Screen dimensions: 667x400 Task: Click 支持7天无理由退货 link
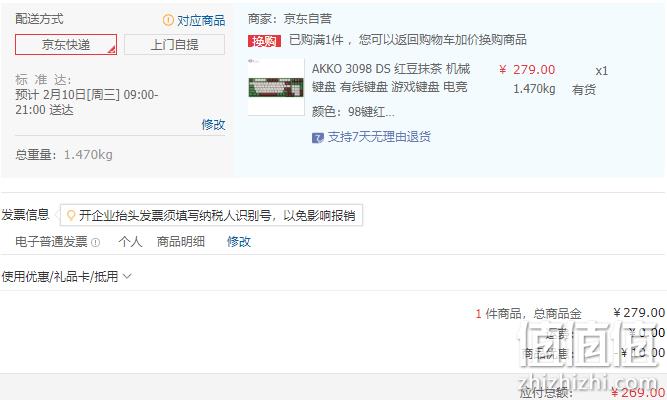[x=379, y=137]
